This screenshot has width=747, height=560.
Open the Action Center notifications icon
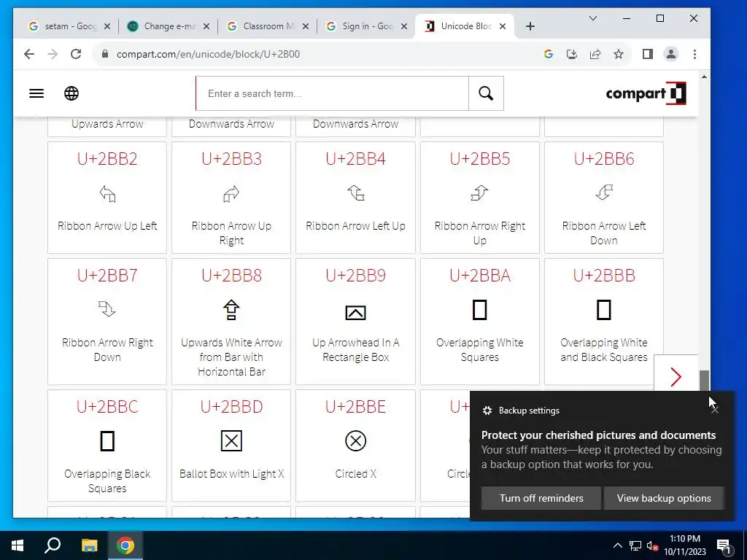click(723, 546)
